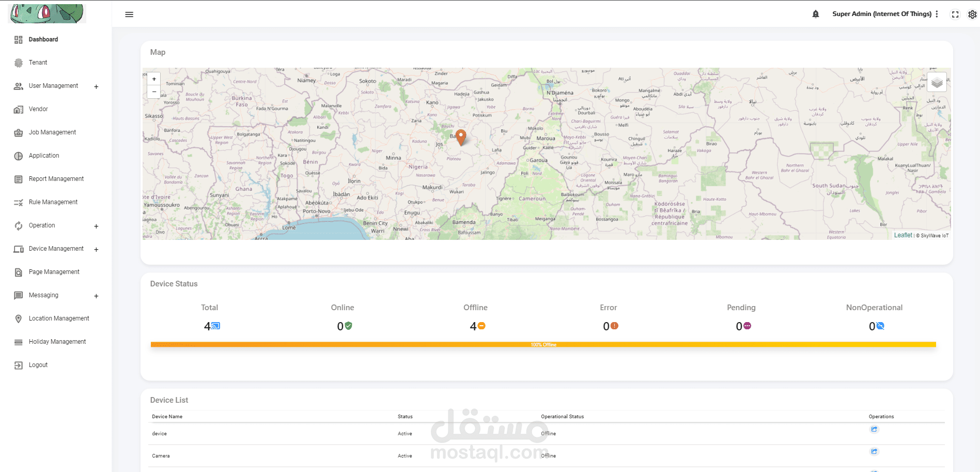This screenshot has height=472, width=980.
Task: Open the notifications bell
Action: [816, 14]
